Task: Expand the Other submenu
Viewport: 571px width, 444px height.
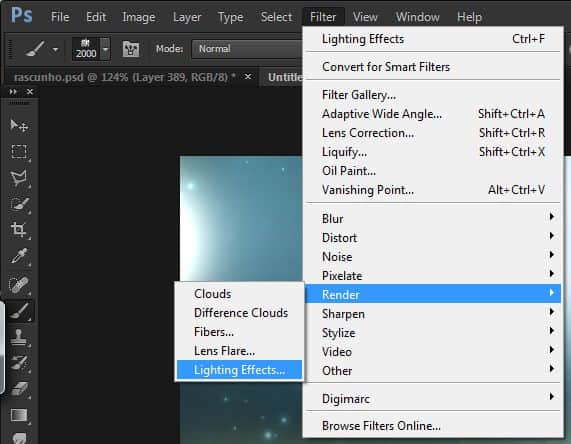Action: (x=433, y=370)
